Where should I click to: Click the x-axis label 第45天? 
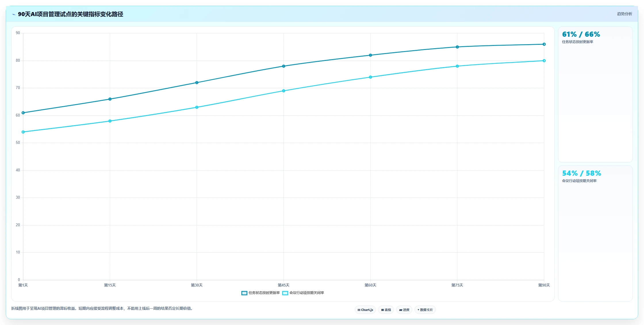283,285
